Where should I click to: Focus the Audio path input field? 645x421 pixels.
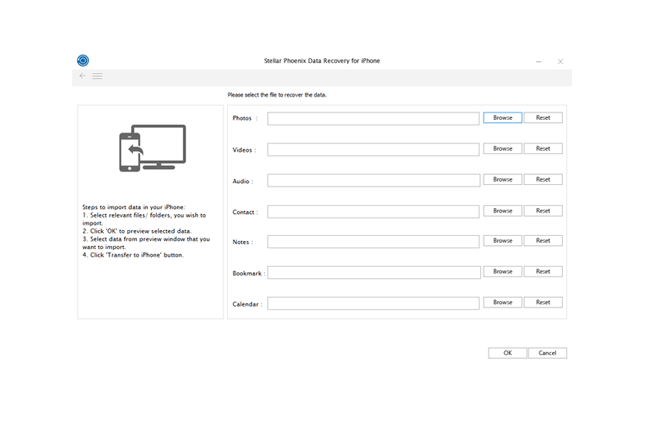tap(374, 180)
